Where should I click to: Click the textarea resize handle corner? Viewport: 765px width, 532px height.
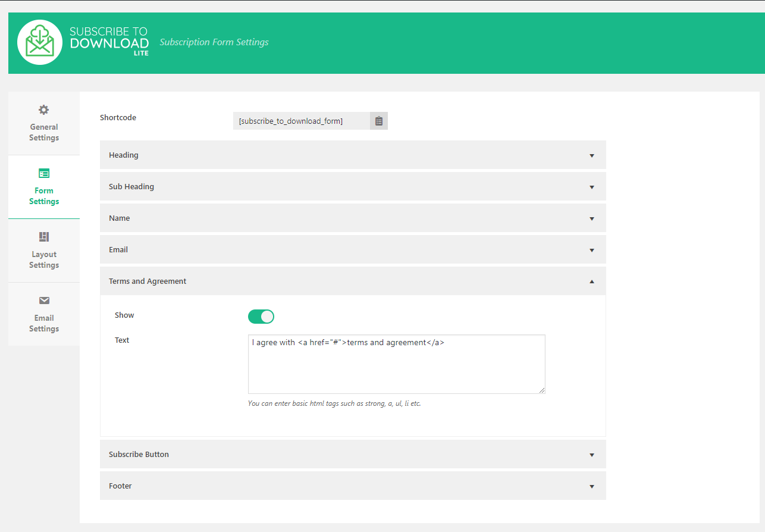point(542,390)
